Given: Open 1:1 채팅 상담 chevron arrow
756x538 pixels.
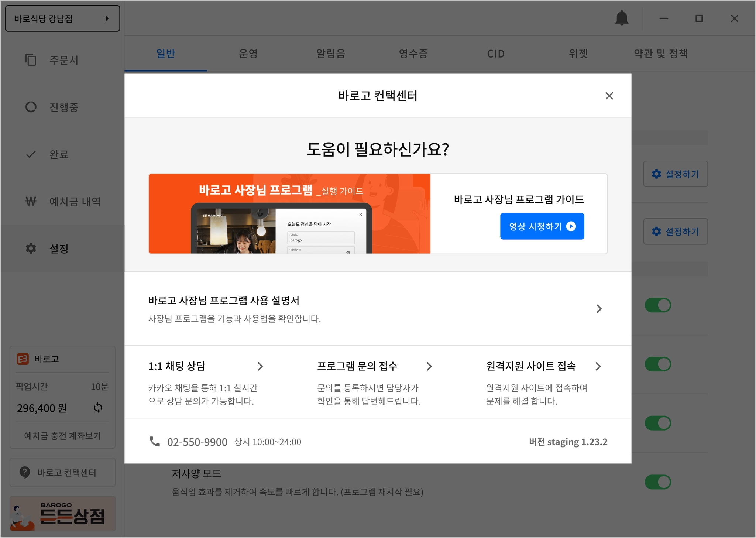Looking at the screenshot, I should tap(260, 366).
